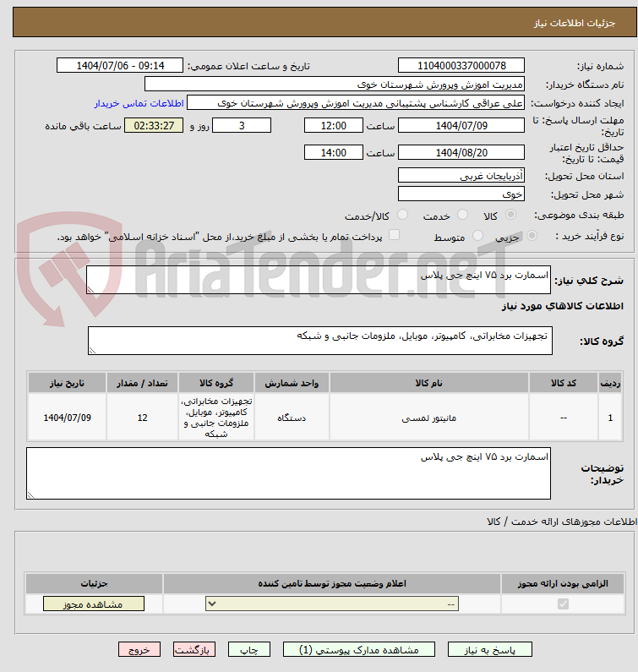638x672 pixels.
Task: Click the table need date cell '1404/07/09'
Action: (x=68, y=418)
